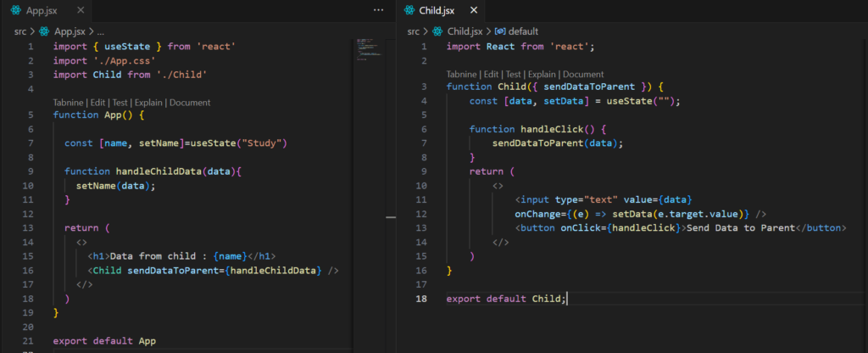Click Explain codelens above function App

click(149, 103)
